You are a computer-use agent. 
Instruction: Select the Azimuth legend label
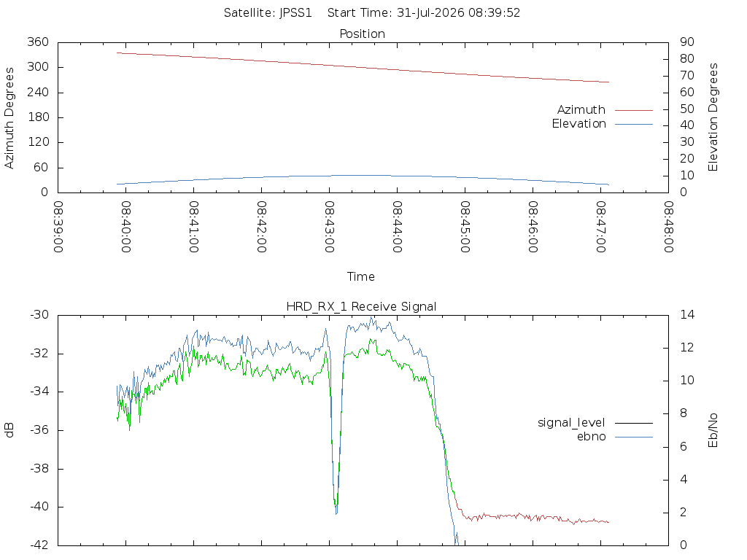pyautogui.click(x=581, y=110)
